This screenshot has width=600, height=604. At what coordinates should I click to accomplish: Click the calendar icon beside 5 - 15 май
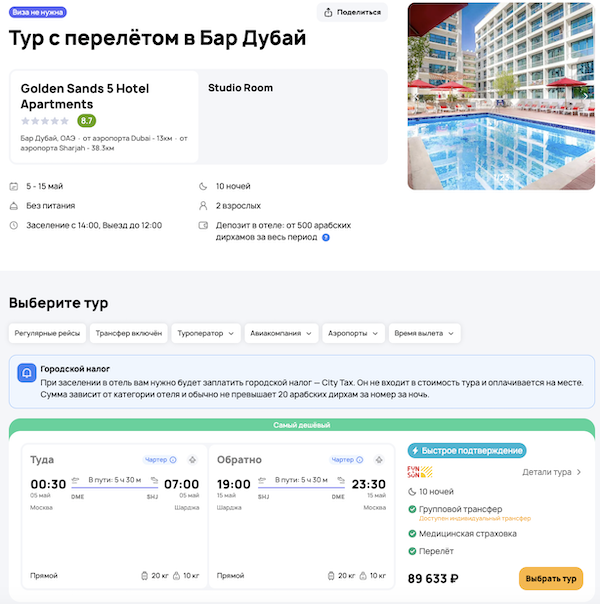point(13,187)
